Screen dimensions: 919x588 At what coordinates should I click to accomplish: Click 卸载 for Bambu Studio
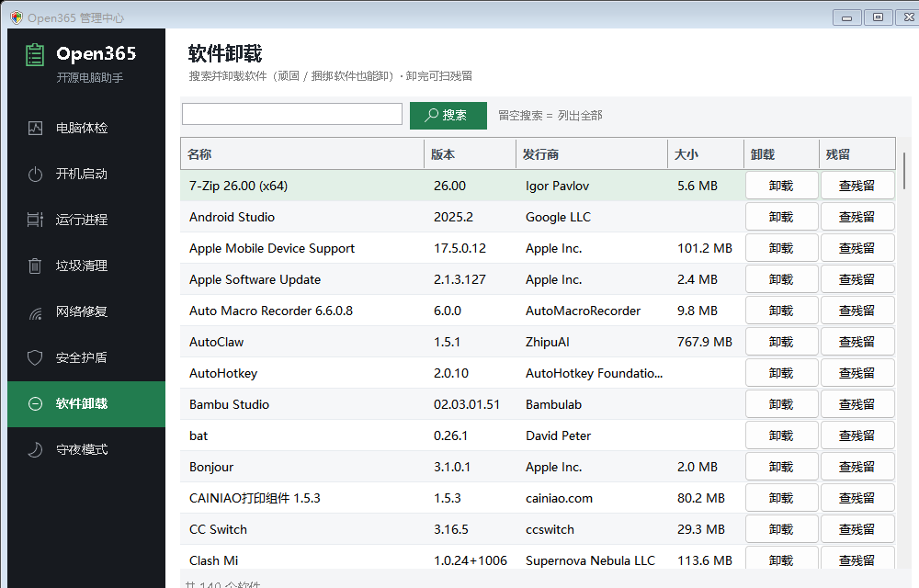point(781,404)
